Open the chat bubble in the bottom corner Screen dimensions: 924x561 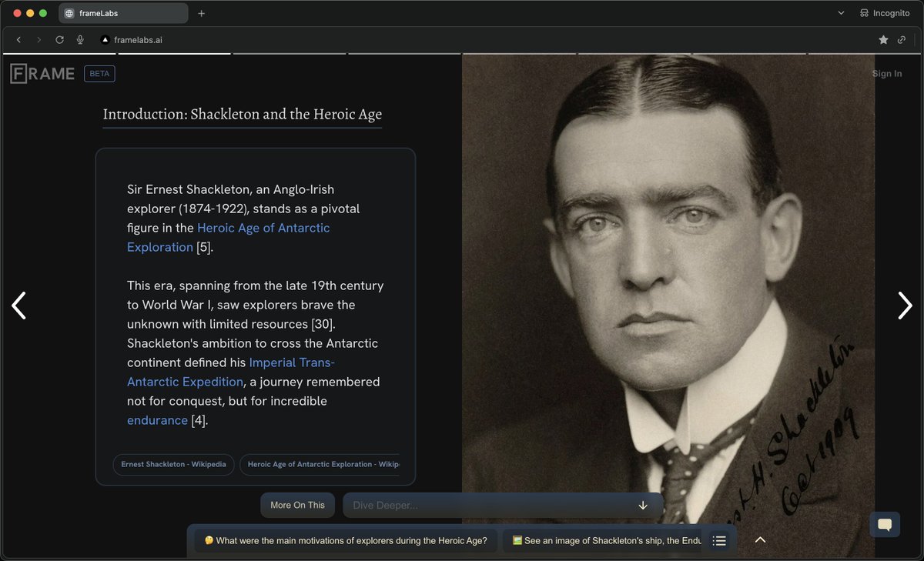pos(884,524)
